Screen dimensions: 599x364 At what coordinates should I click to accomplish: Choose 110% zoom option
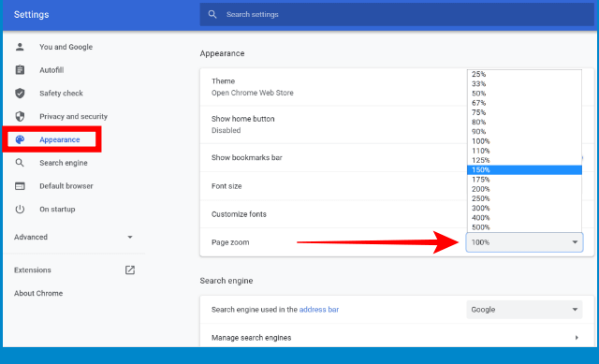[x=524, y=151]
